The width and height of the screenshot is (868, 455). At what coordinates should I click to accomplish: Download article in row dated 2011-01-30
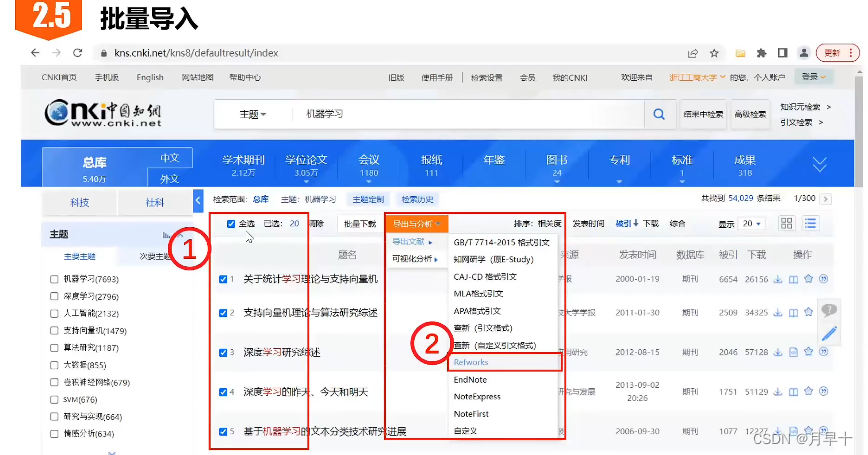(x=778, y=313)
